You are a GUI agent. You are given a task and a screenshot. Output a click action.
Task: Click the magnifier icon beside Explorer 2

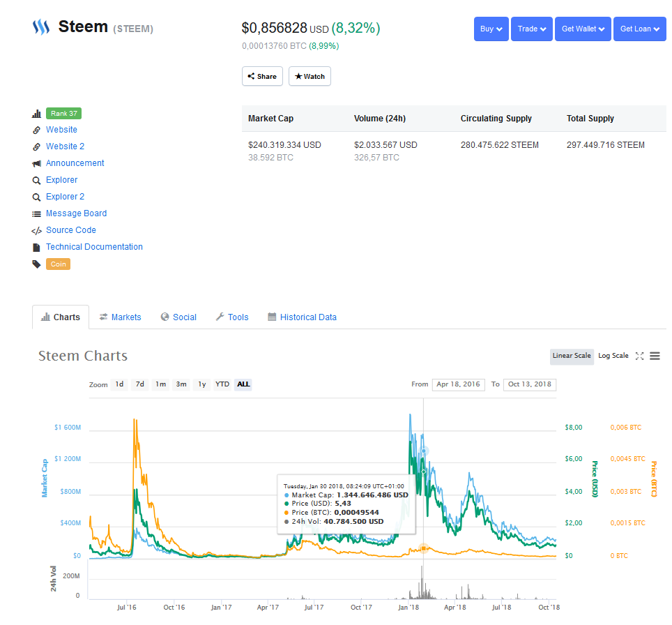coord(36,197)
